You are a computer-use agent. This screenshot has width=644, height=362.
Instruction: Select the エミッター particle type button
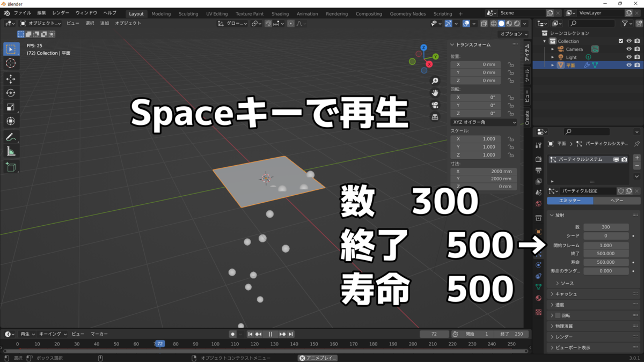570,201
